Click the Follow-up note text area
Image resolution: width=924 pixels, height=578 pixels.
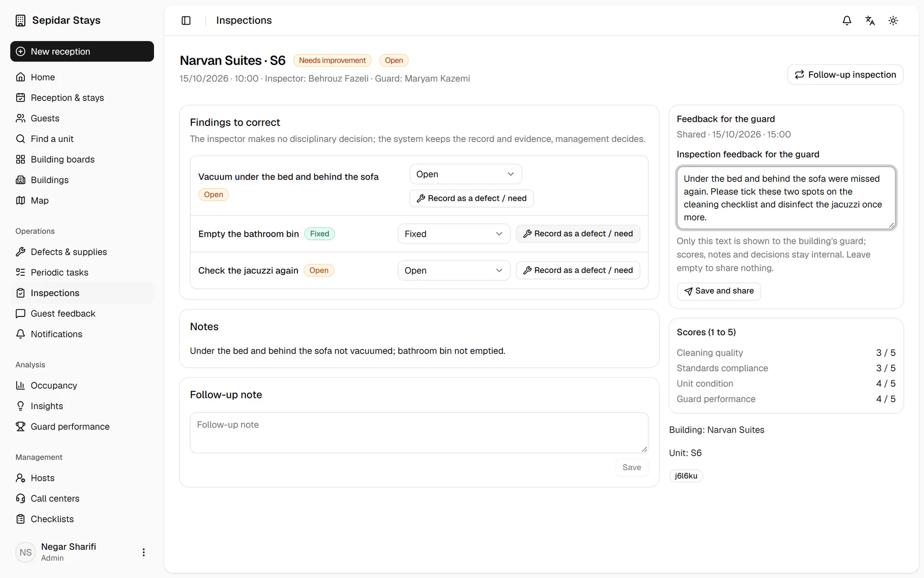click(419, 433)
